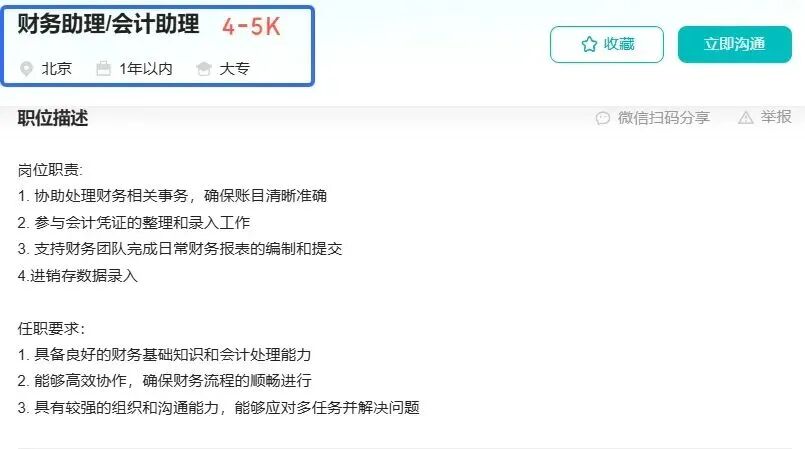Click the 立即沟通 button
The width and height of the screenshot is (805, 449).
735,45
